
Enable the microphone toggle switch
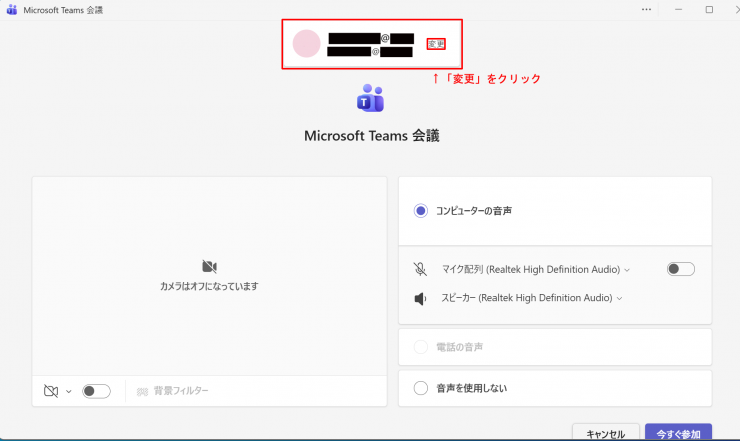click(x=680, y=269)
